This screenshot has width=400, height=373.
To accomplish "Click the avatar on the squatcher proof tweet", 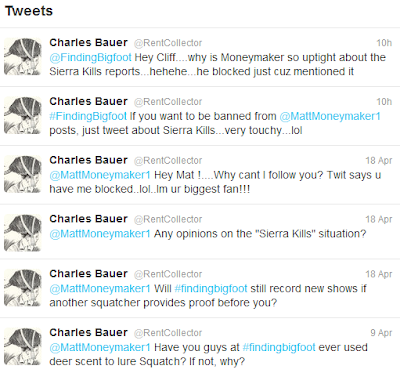I will (x=23, y=287).
